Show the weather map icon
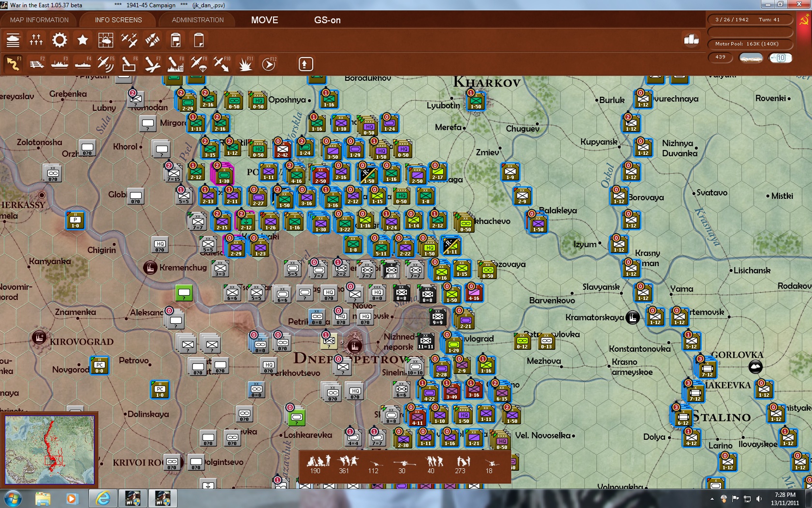Image resolution: width=812 pixels, height=508 pixels. point(106,40)
